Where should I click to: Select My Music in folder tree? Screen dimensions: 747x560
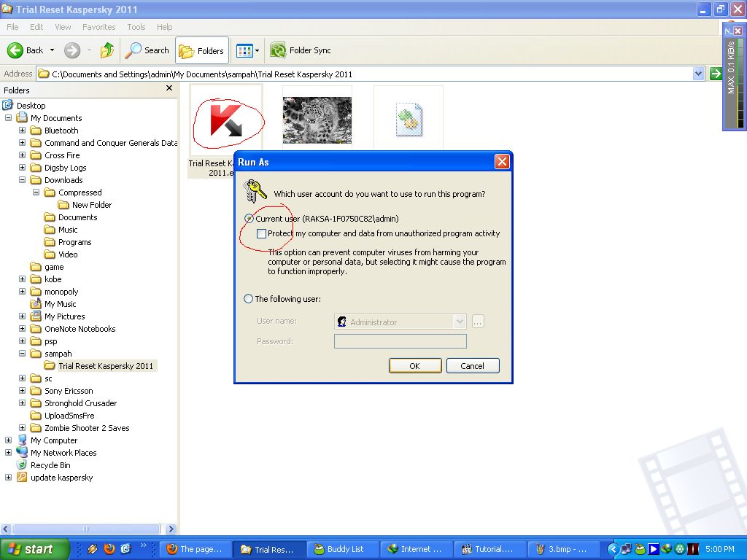point(53,304)
